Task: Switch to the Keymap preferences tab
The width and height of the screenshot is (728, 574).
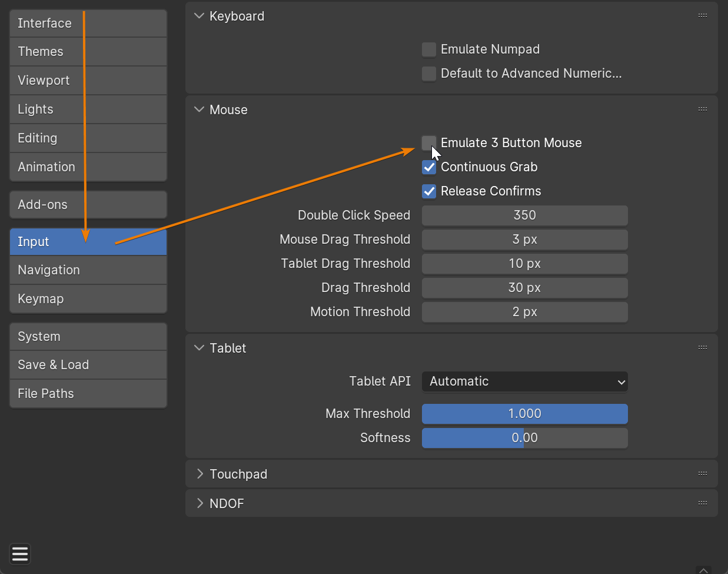Action: (88, 299)
